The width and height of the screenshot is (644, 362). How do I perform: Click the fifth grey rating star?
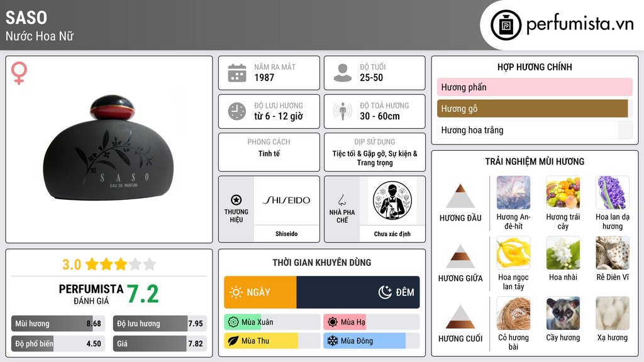[150, 264]
